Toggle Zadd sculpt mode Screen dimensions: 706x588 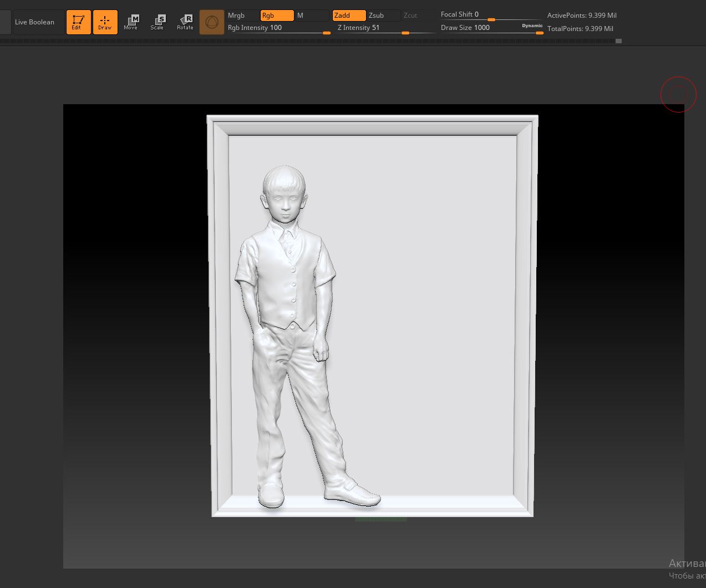[x=349, y=16]
